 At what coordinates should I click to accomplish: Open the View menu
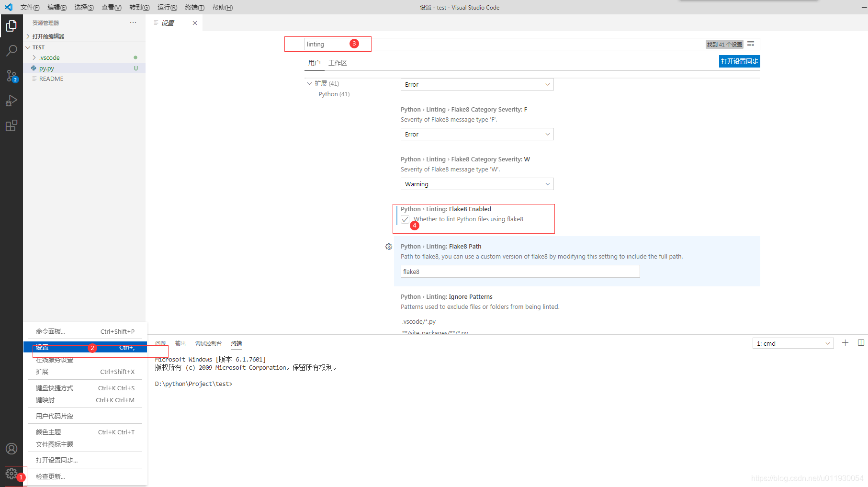point(111,7)
